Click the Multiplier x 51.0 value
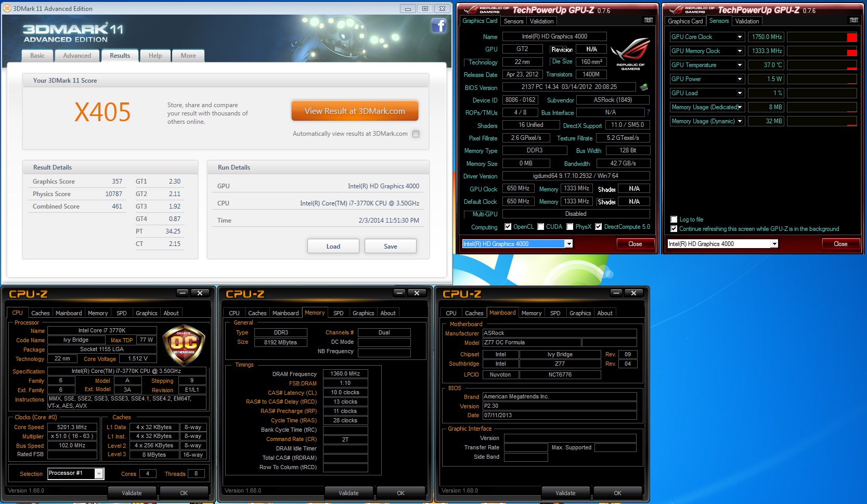Viewport: 867px width, 504px height. click(x=72, y=436)
